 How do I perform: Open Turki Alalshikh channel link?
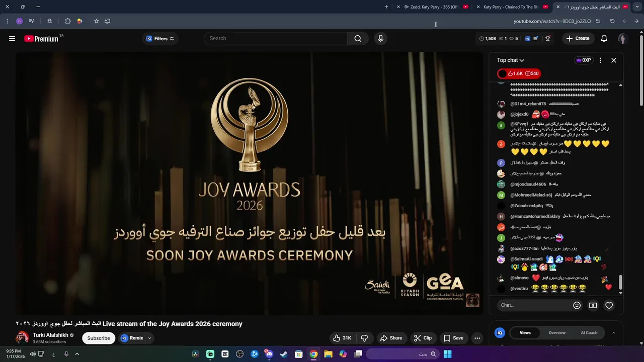click(50, 335)
